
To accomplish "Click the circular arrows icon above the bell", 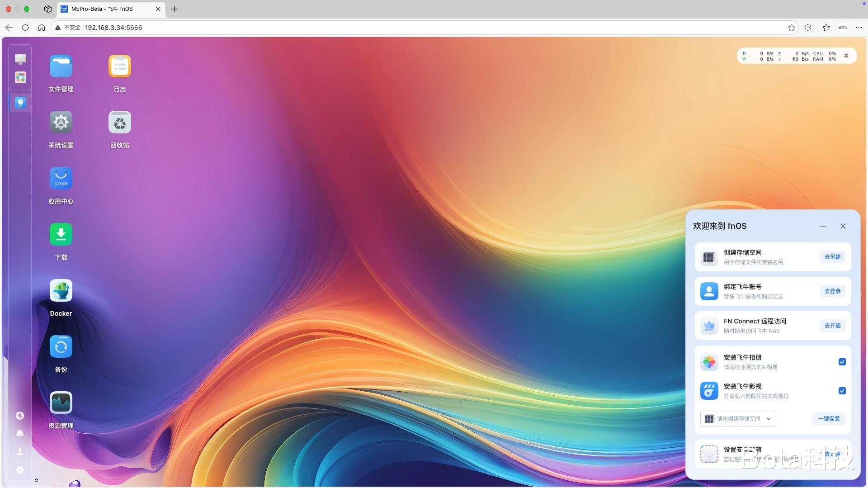I will [20, 416].
